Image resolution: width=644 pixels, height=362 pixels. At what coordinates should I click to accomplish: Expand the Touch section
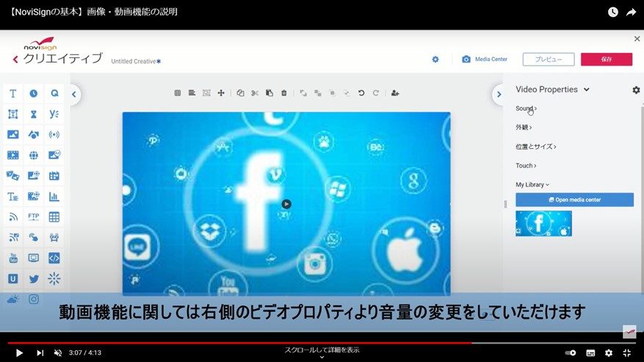click(x=526, y=166)
